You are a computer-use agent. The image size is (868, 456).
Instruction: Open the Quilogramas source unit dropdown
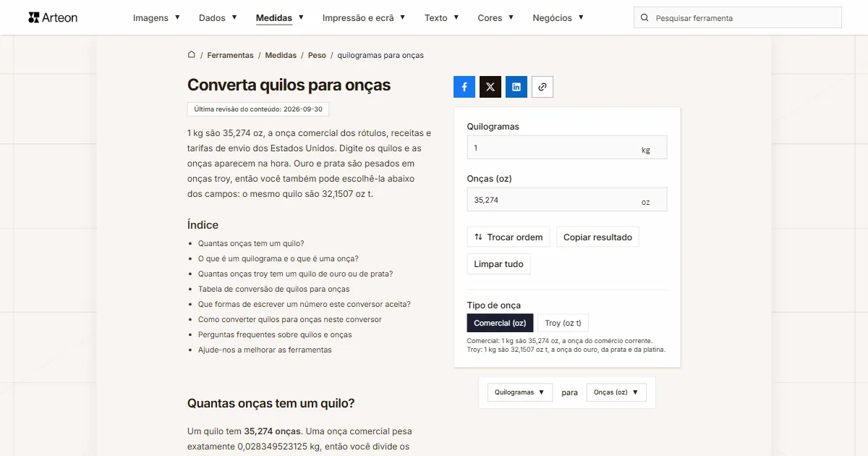tap(520, 392)
